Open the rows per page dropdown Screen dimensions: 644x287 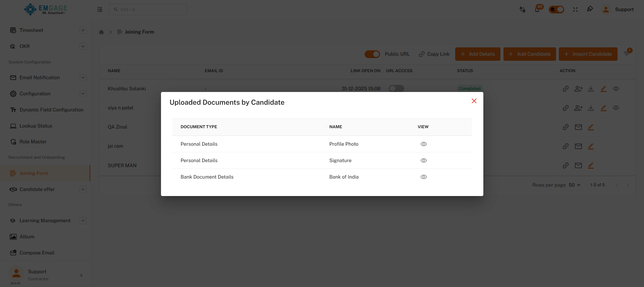575,185
